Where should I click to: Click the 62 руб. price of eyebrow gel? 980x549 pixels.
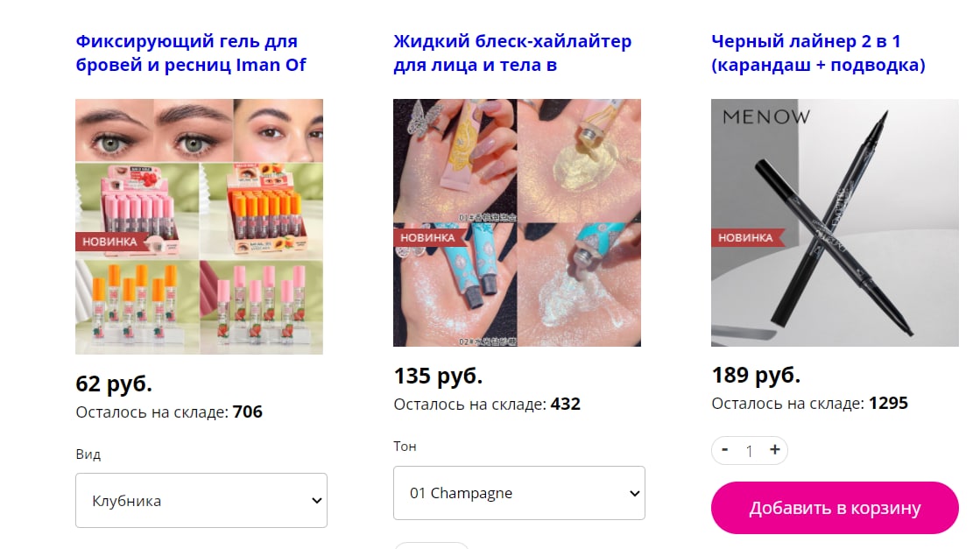tap(114, 383)
